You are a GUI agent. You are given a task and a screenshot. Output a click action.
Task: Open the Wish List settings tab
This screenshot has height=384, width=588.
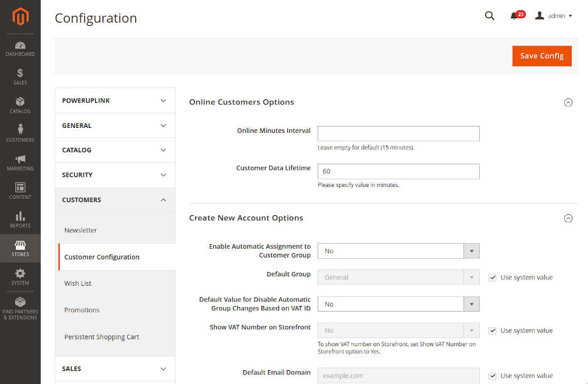[x=77, y=283]
